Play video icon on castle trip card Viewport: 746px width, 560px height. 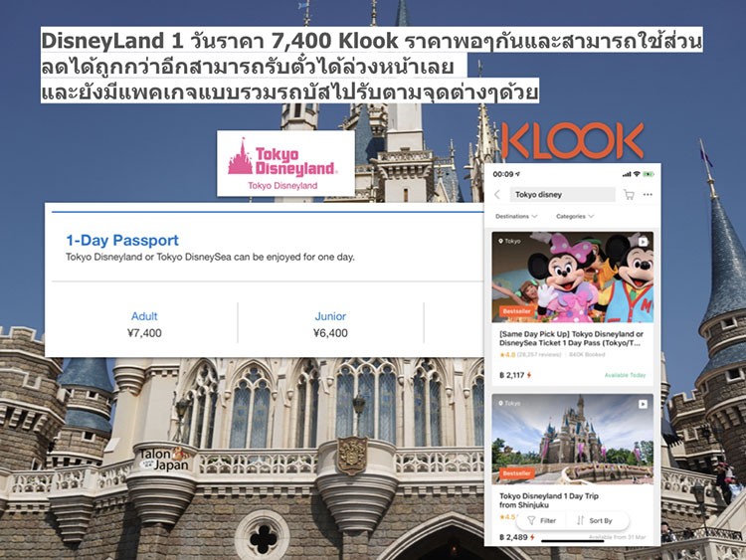pyautogui.click(x=643, y=404)
